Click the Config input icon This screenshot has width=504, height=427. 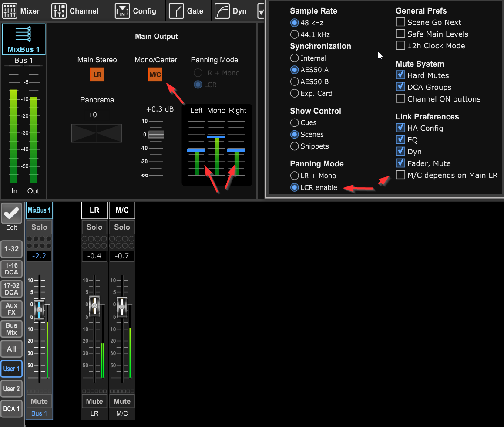[122, 11]
